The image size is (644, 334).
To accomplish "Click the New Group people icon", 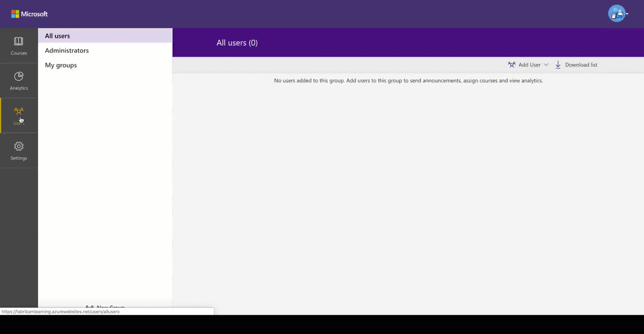I will pyautogui.click(x=89, y=307).
